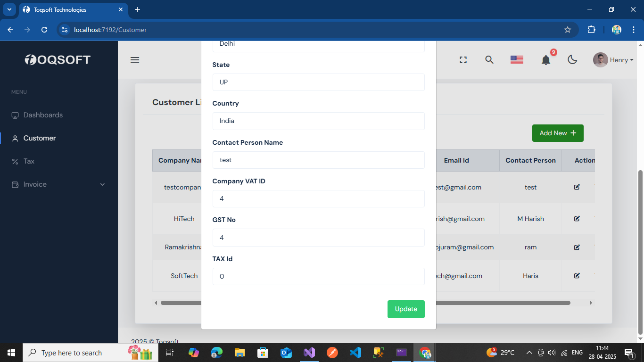Open the search magnifier icon

click(x=489, y=60)
